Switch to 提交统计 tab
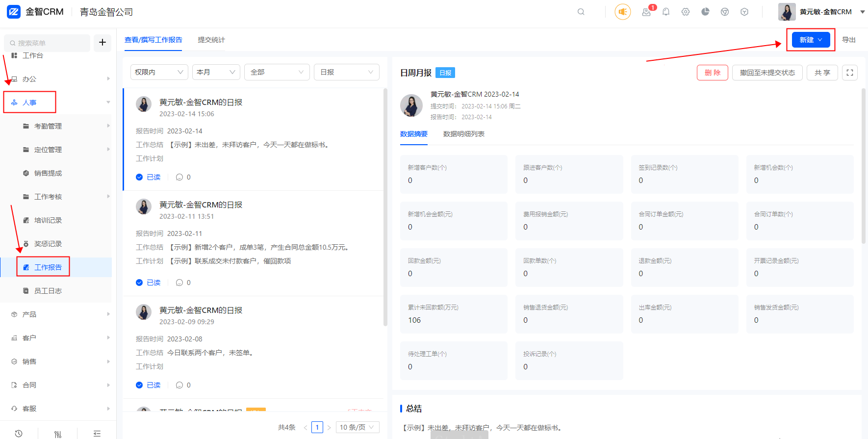 coord(211,40)
